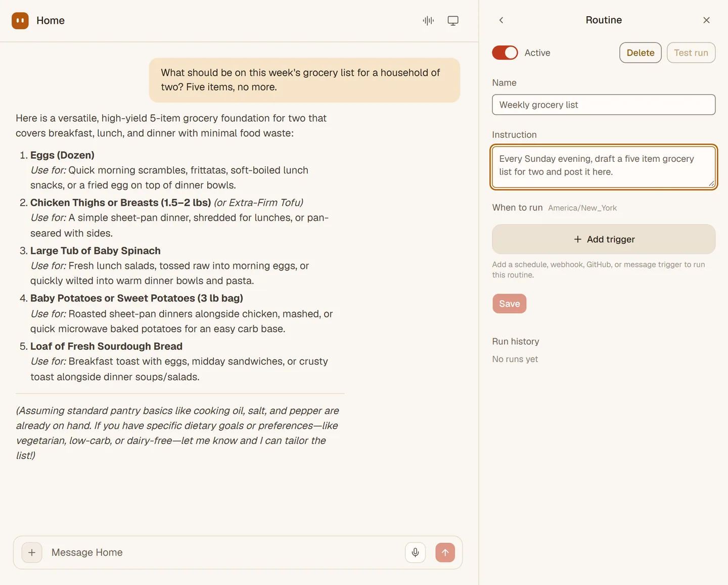The width and height of the screenshot is (728, 585).
Task: Click the resize grip of Instruction box
Action: click(711, 184)
